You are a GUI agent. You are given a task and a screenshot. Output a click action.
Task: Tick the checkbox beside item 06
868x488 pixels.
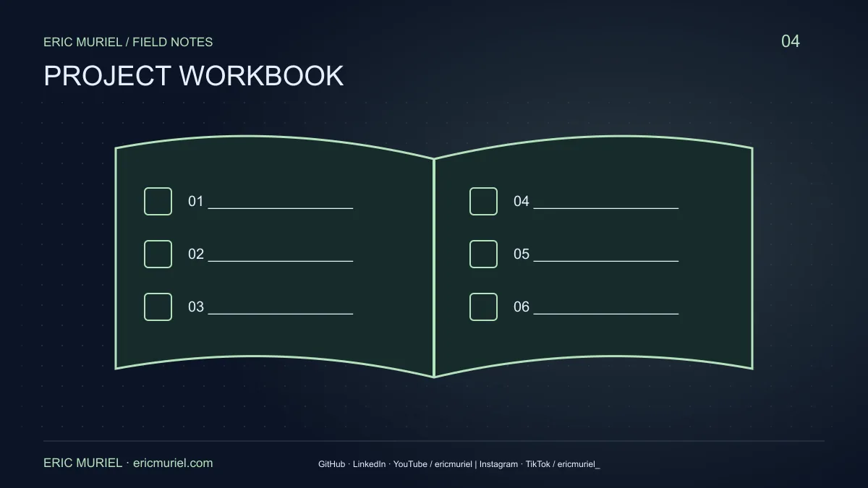pyautogui.click(x=483, y=307)
